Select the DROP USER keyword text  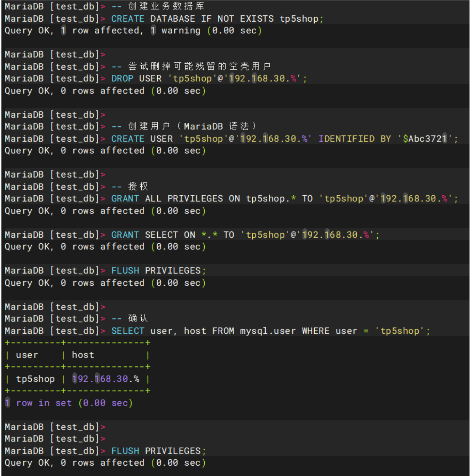click(136, 78)
